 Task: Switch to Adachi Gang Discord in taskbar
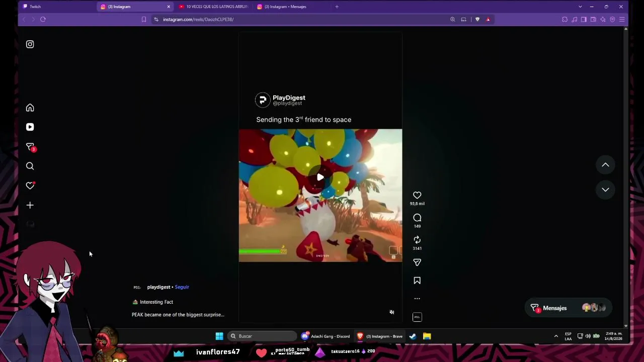click(326, 336)
